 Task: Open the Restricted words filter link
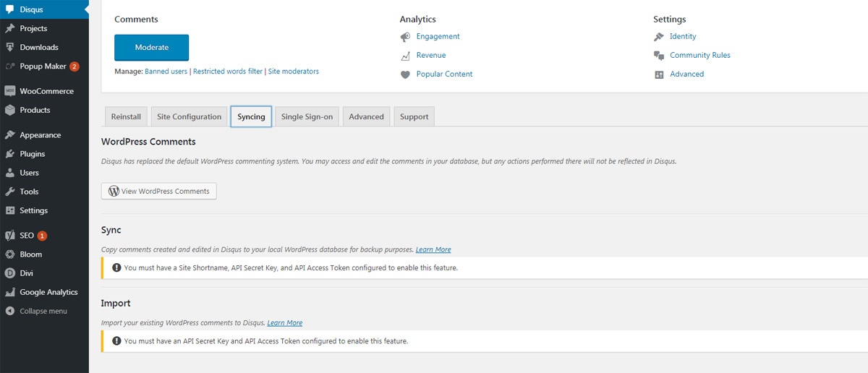[228, 72]
